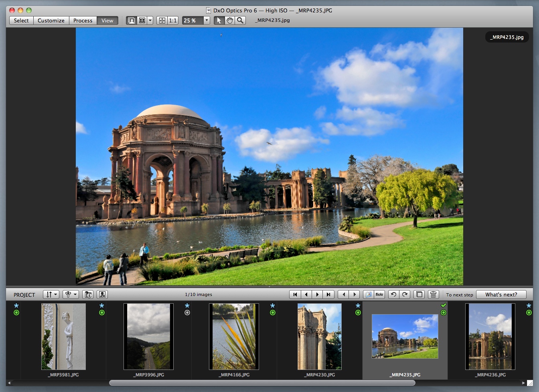The height and width of the screenshot is (392, 539).
Task: Jump to the first image in project
Action: 295,295
